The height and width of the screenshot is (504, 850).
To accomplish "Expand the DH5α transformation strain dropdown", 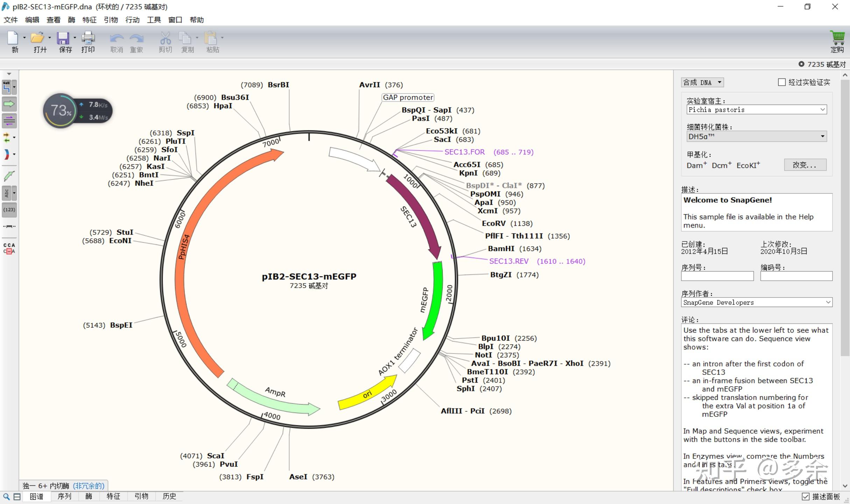I will pyautogui.click(x=756, y=136).
